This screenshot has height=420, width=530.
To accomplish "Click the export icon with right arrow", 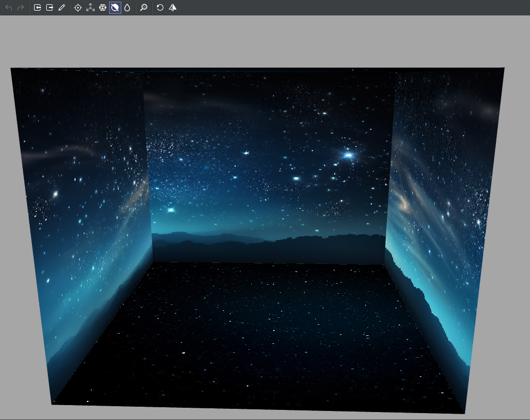I will 49,7.
